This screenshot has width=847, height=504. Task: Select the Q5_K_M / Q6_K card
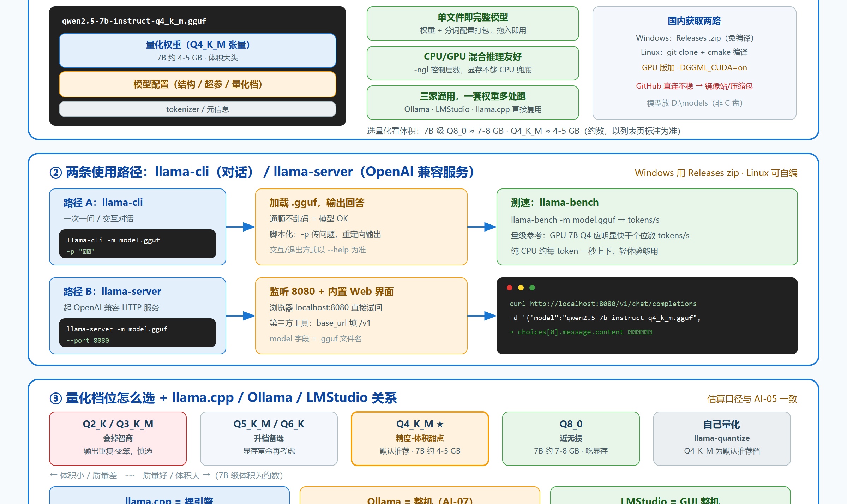(269, 439)
